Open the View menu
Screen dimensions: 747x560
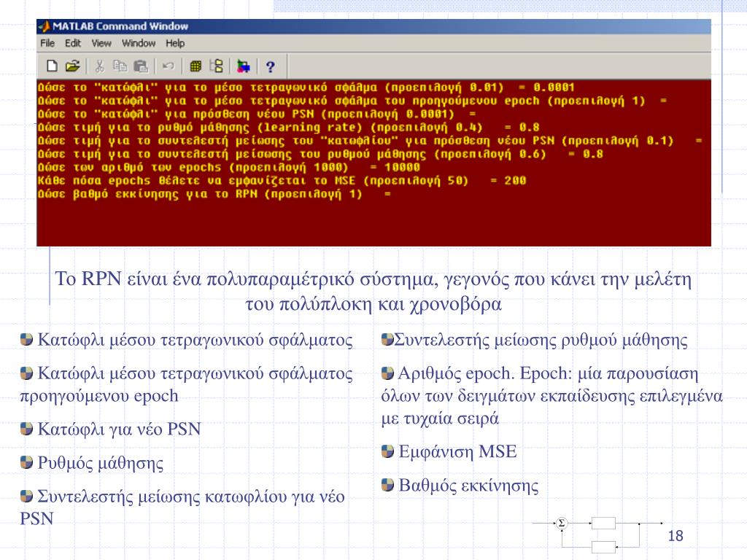(x=101, y=43)
